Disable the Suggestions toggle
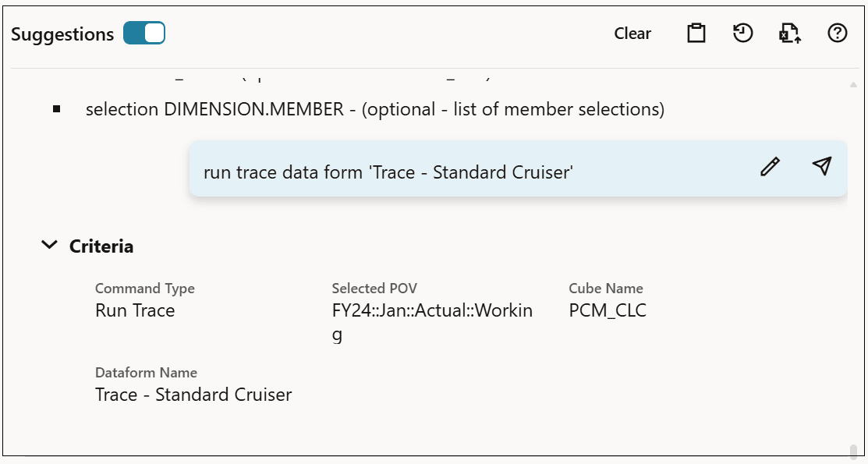 pyautogui.click(x=144, y=33)
